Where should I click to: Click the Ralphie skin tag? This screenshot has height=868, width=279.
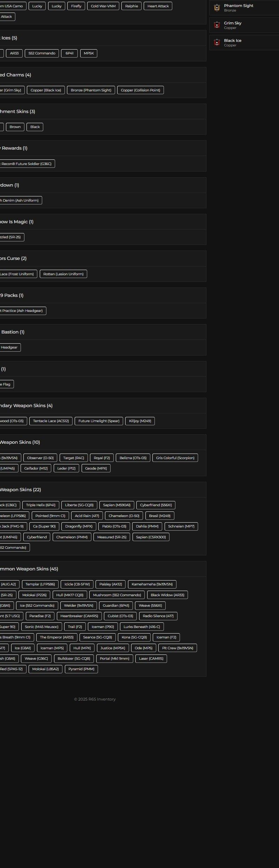[x=131, y=6]
